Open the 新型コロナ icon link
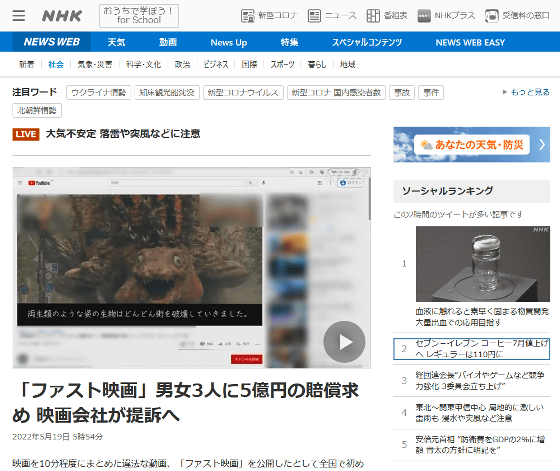This screenshot has width=560, height=471. pos(269,16)
